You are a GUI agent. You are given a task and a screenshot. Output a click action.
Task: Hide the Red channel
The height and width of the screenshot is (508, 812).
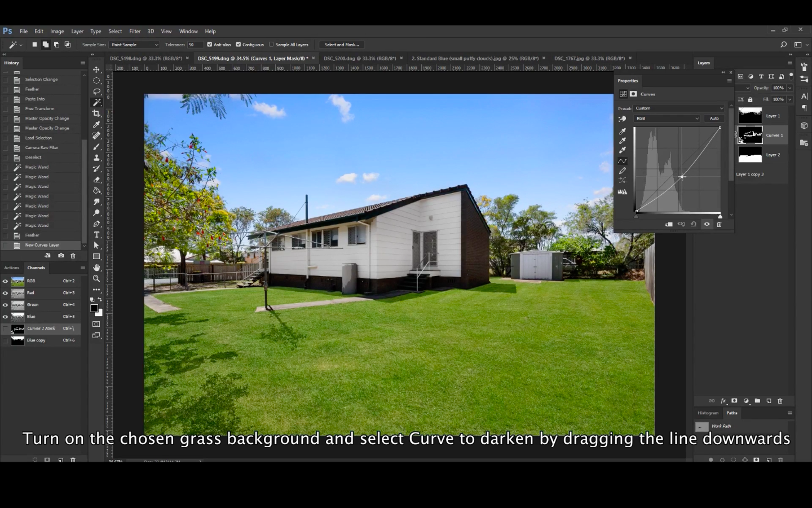[6, 293]
